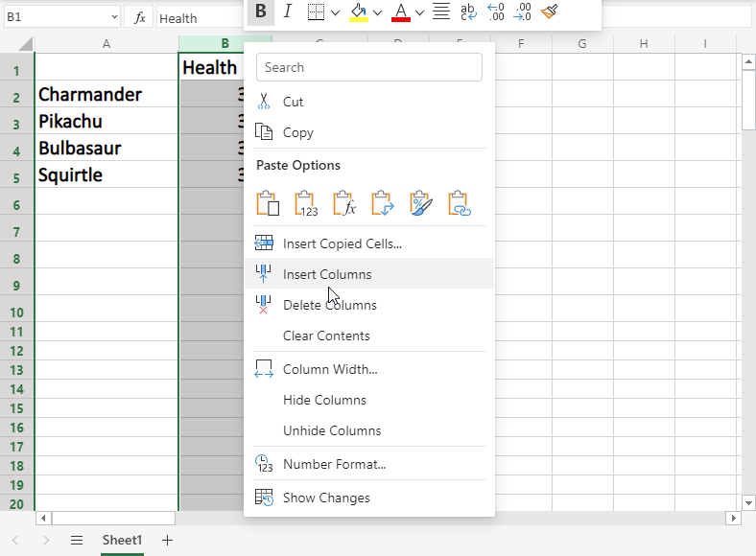Toggle Italic formatting in mini toolbar
Image resolution: width=756 pixels, height=556 pixels.
pyautogui.click(x=287, y=12)
